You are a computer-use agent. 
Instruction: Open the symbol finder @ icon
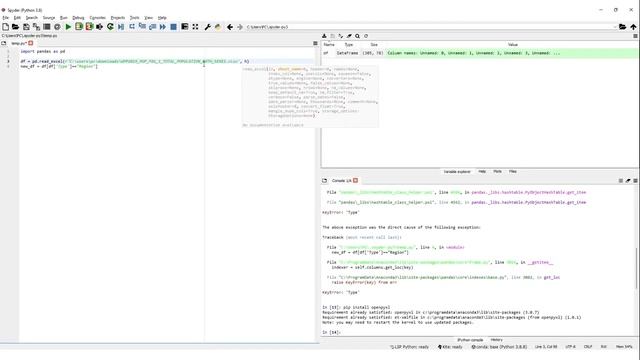57,27
